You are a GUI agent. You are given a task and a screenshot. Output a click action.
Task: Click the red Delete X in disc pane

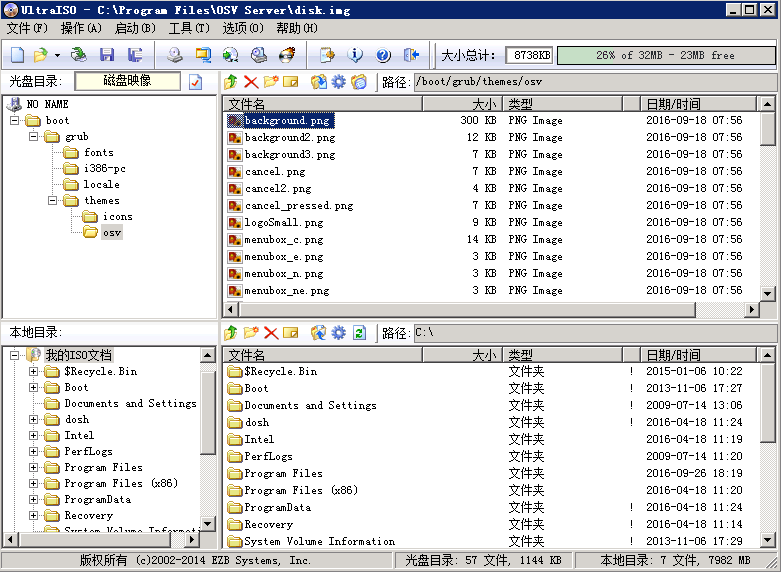pos(251,82)
